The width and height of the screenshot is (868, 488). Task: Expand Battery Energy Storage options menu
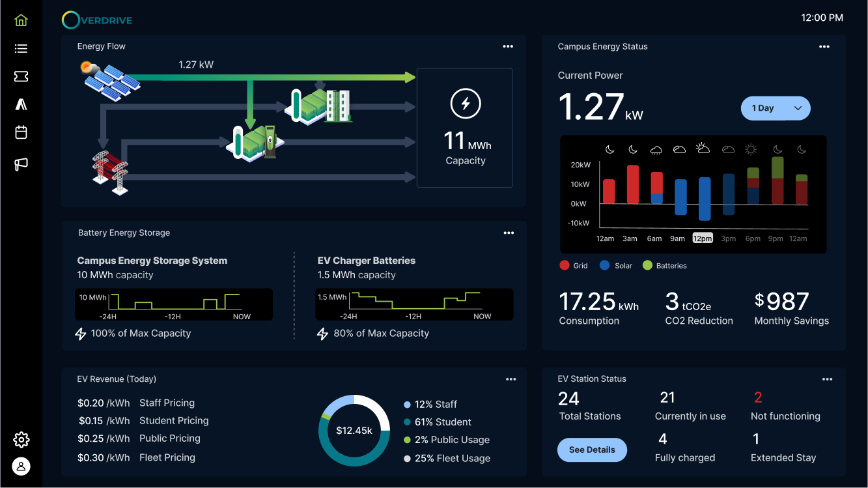tap(509, 233)
